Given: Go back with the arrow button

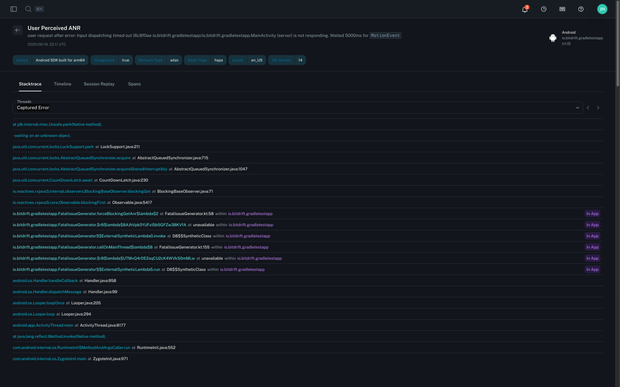Looking at the screenshot, I should (17, 30).
